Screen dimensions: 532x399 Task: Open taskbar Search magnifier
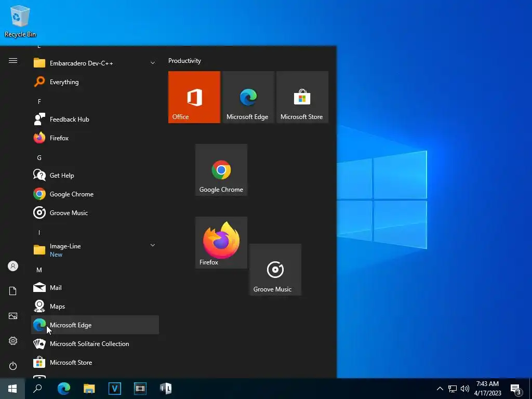click(37, 389)
